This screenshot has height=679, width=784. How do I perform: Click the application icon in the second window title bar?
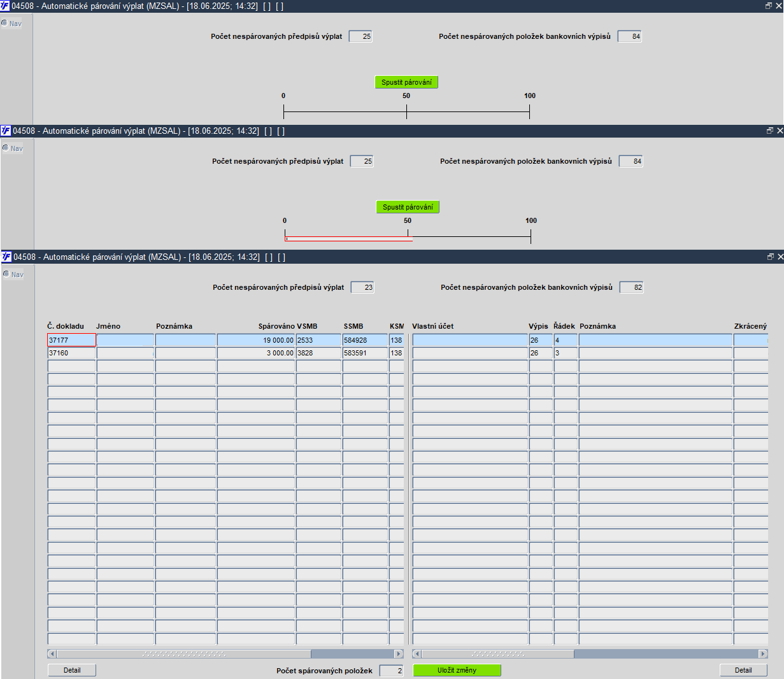click(x=6, y=131)
